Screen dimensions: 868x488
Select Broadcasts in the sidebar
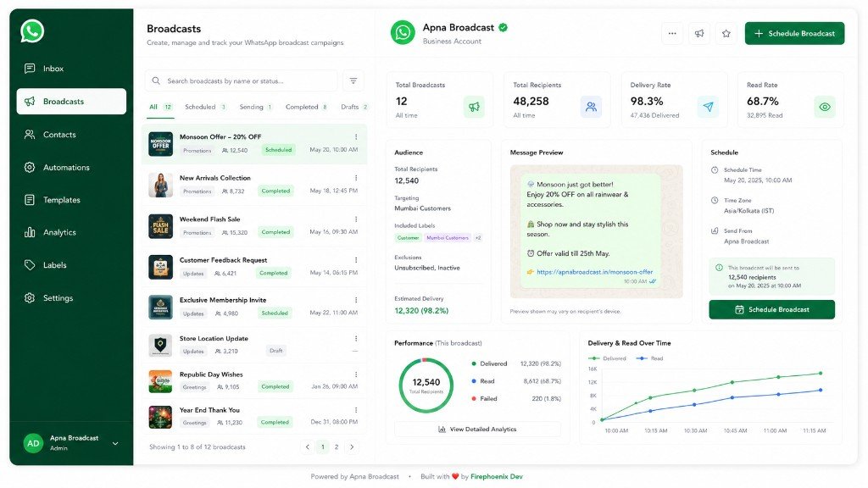click(x=71, y=102)
